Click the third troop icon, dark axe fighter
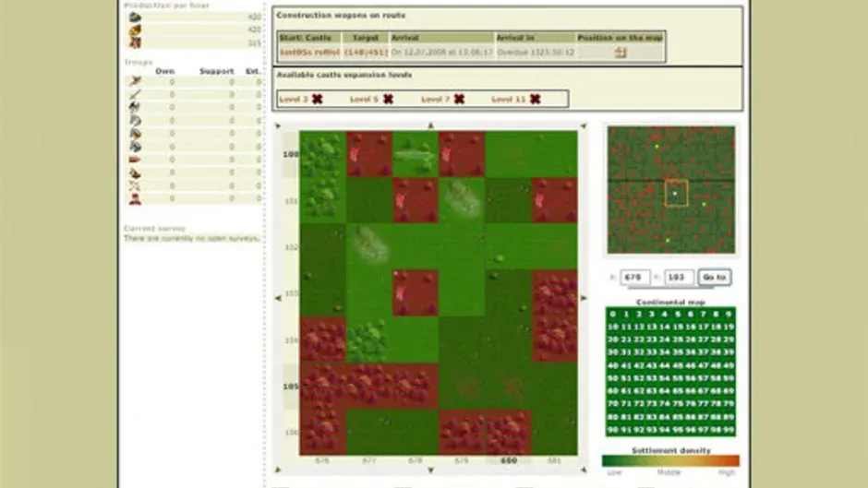The width and height of the screenshot is (868, 488). click(135, 107)
